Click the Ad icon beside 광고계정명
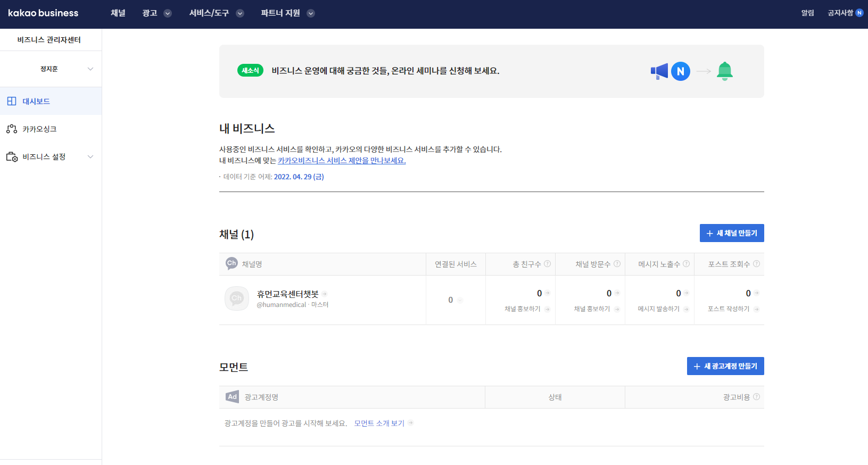Image resolution: width=868 pixels, height=465 pixels. click(232, 397)
